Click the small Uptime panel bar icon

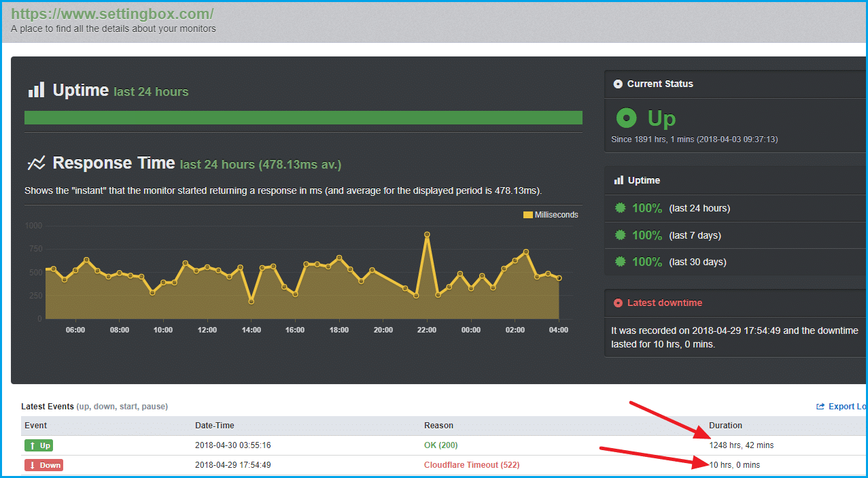tap(619, 180)
